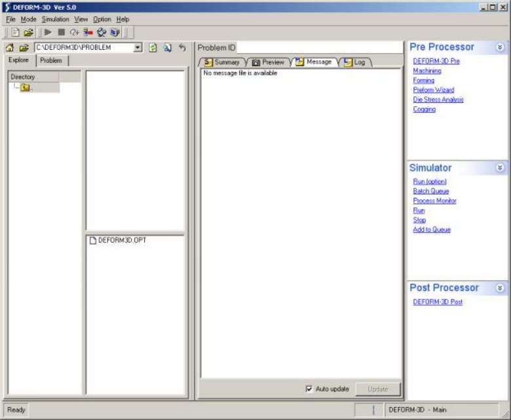Screen dimensions: 511x420
Task: Launch the Pre Processor toolbar icon
Action: (x=102, y=32)
